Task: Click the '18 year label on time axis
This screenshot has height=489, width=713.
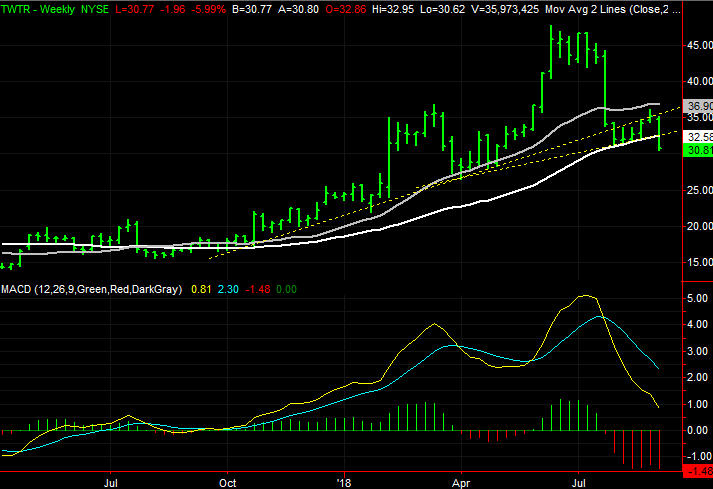Action: pos(344,483)
